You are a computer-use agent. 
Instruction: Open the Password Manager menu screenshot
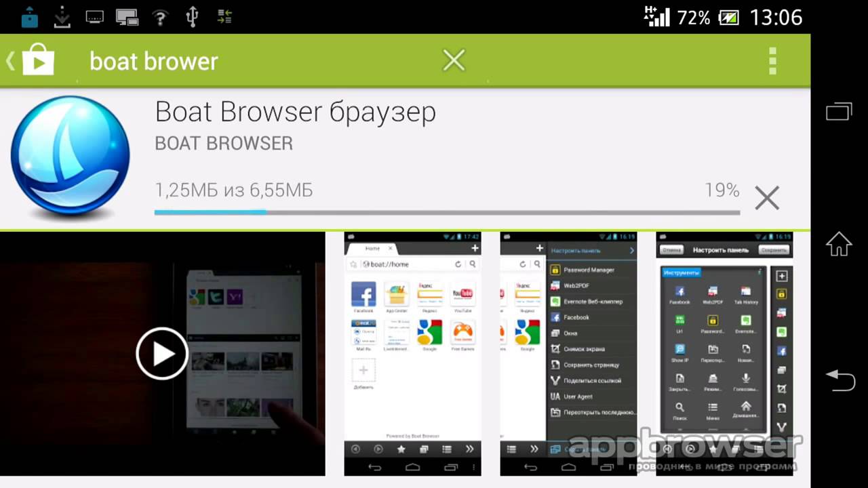pyautogui.click(x=568, y=354)
